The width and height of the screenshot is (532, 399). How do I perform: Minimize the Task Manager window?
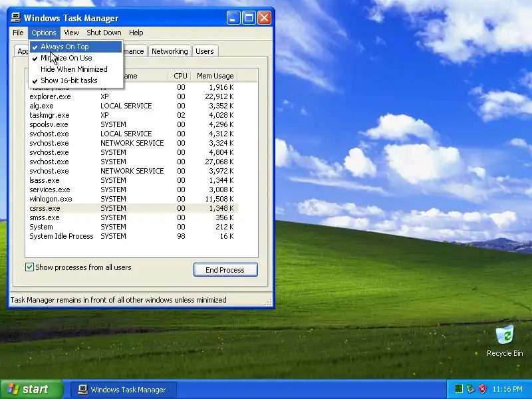click(x=233, y=18)
